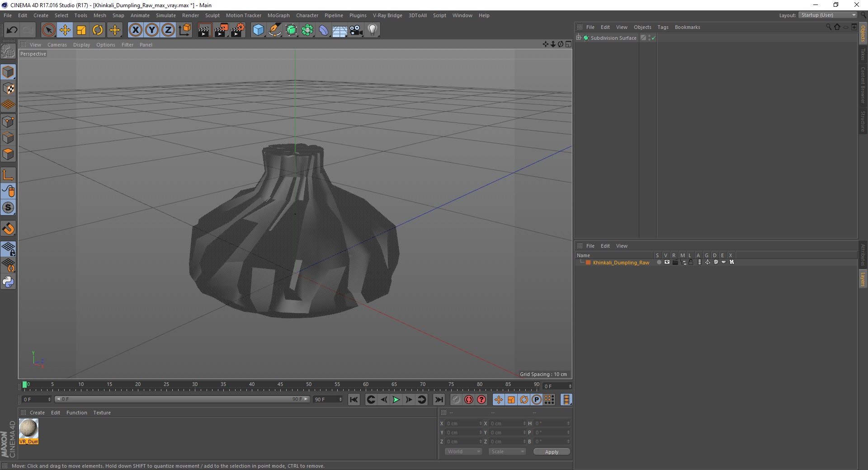This screenshot has height=470, width=868.
Task: Click the end frame 90 F field
Action: 328,399
